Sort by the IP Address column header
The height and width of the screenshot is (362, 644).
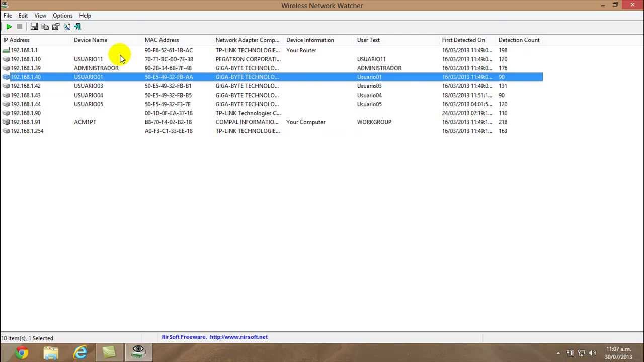tap(35, 40)
